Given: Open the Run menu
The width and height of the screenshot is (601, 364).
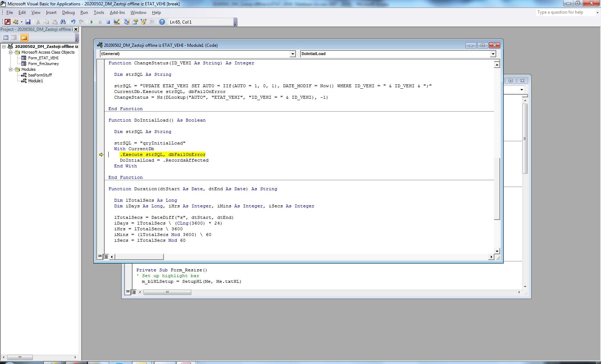Looking at the screenshot, I should coord(84,13).
